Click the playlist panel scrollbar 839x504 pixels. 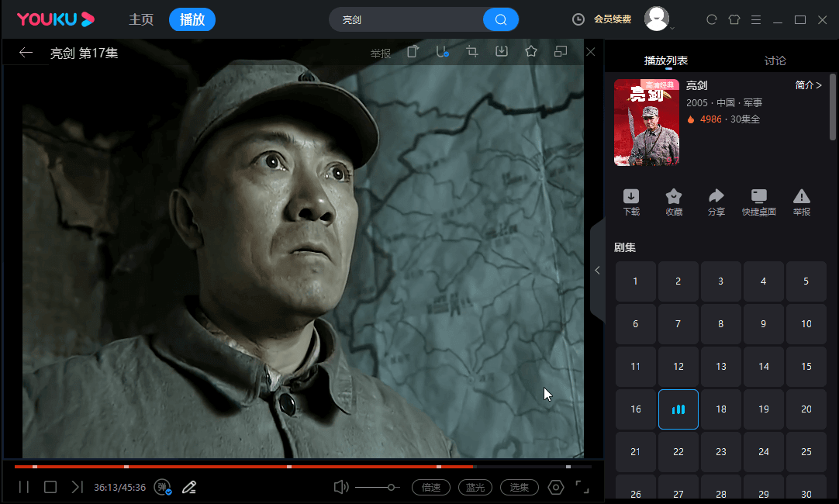(x=833, y=107)
